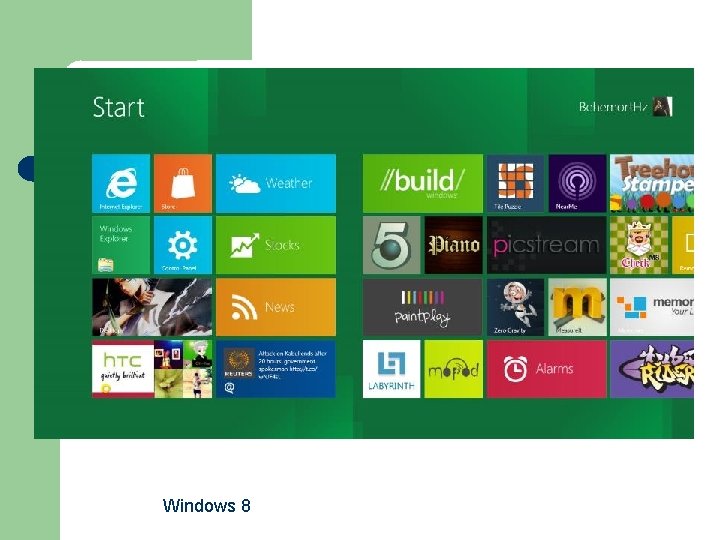Image resolution: width=720 pixels, height=540 pixels.
Task: Launch Windows Explorer tile
Action: (121, 245)
